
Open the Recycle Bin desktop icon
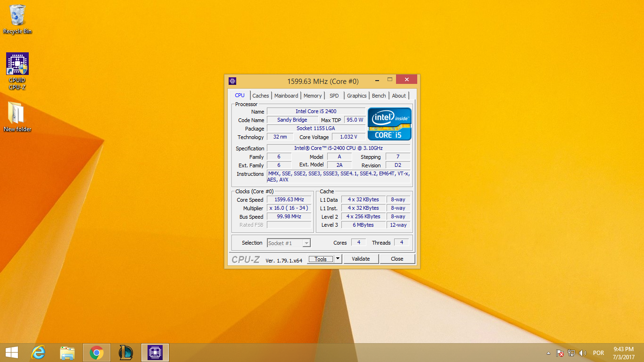[x=17, y=19]
